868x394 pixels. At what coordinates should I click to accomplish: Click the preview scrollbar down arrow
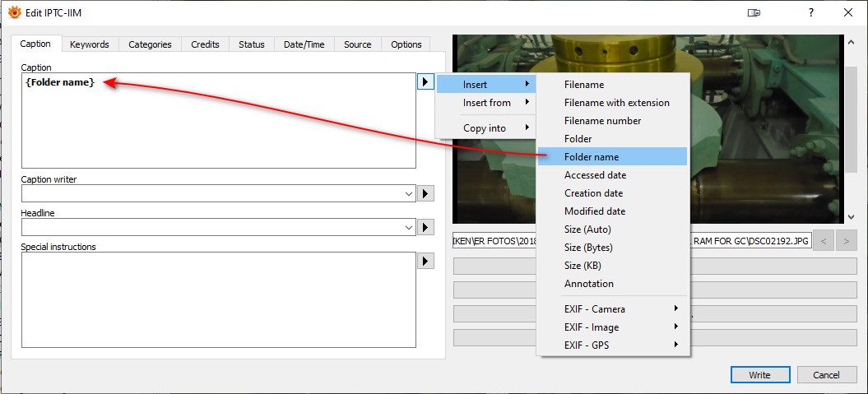[851, 217]
